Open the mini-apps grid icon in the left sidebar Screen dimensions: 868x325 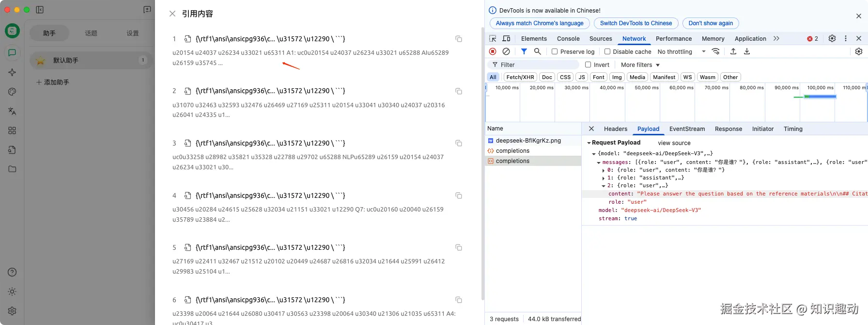pos(12,130)
